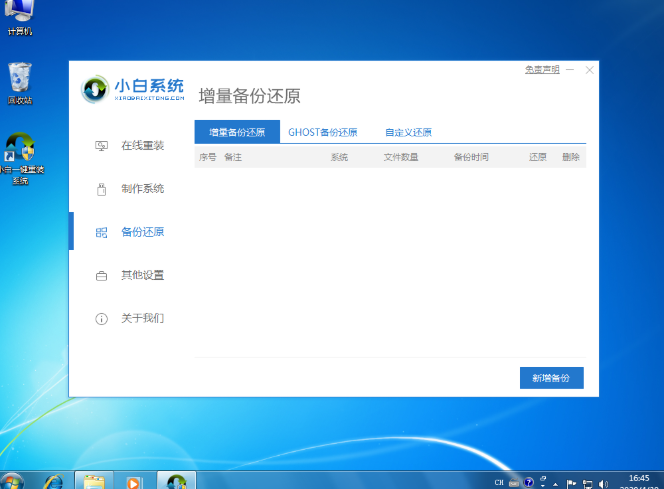Click the 制作系统 USB drive icon
The width and height of the screenshot is (664, 489).
click(101, 189)
